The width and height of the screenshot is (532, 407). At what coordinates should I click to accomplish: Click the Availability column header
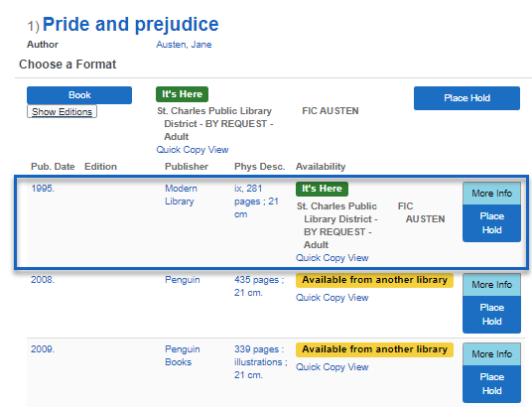[x=321, y=167]
